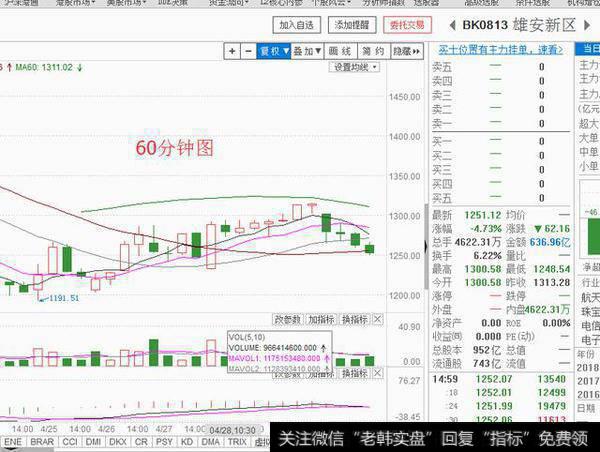Click the 40.90 volume axis label

coord(409,327)
